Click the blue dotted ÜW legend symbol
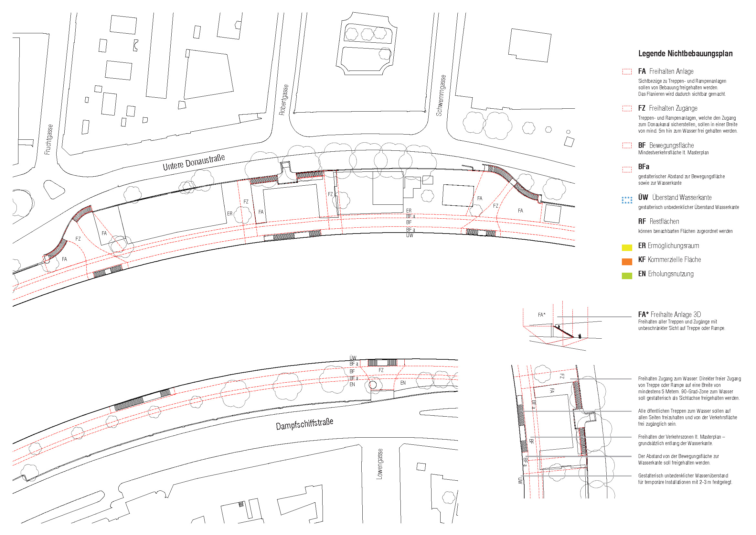 tap(627, 200)
